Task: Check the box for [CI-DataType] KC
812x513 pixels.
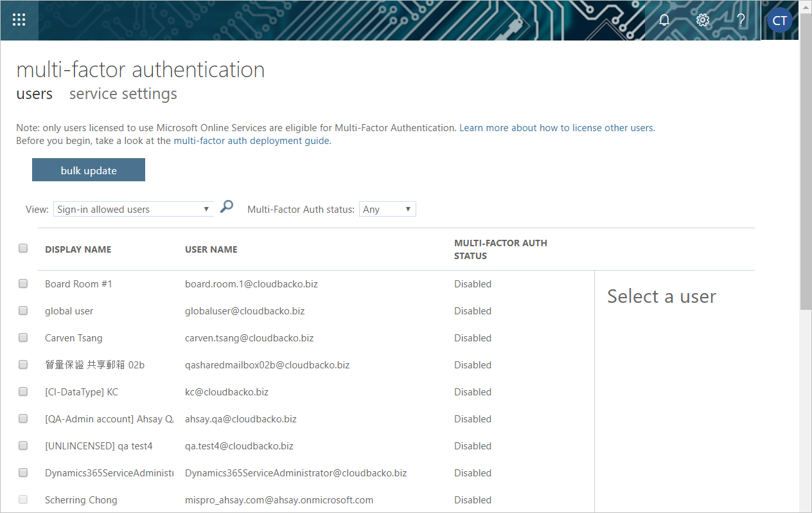Action: coord(23,392)
